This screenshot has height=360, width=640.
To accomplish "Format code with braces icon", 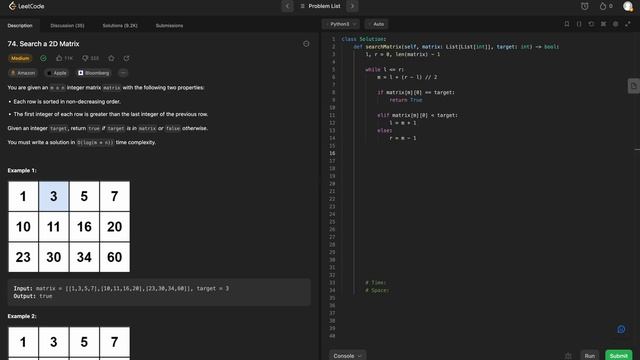I will [579, 24].
